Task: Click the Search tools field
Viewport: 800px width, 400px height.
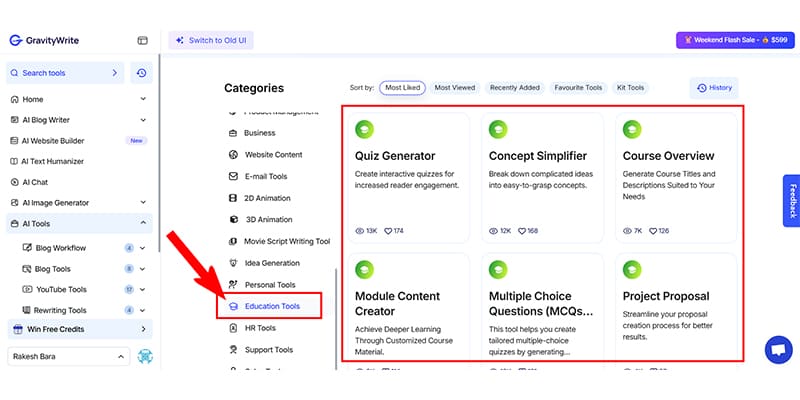Action: coord(65,73)
